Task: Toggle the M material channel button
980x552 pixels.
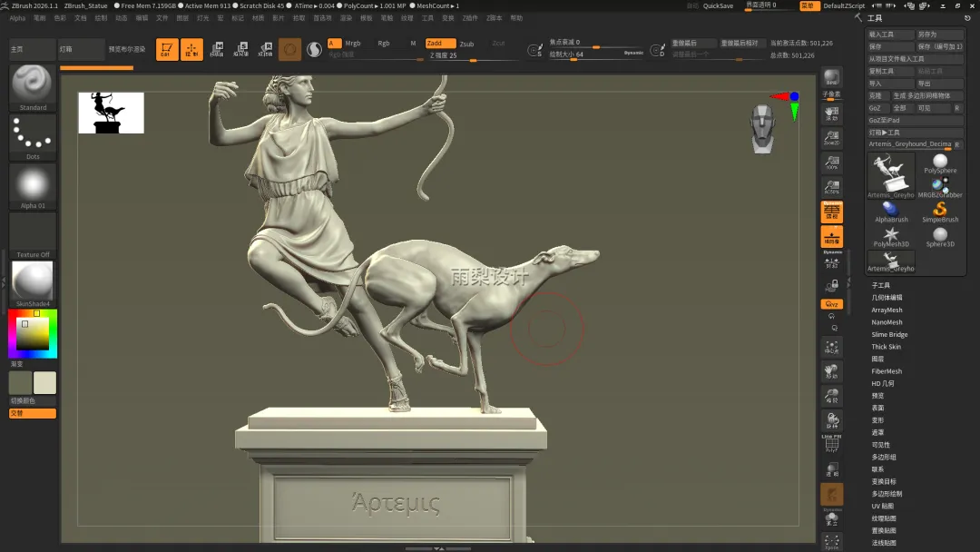Action: (413, 44)
